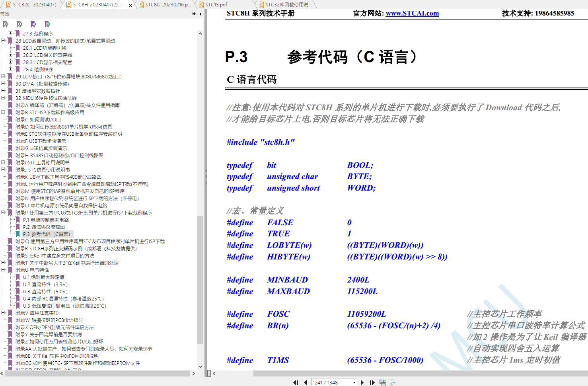The image size is (588, 386).
Task: Collapse the bookmarks panel with left triangle
Action: click(x=201, y=14)
